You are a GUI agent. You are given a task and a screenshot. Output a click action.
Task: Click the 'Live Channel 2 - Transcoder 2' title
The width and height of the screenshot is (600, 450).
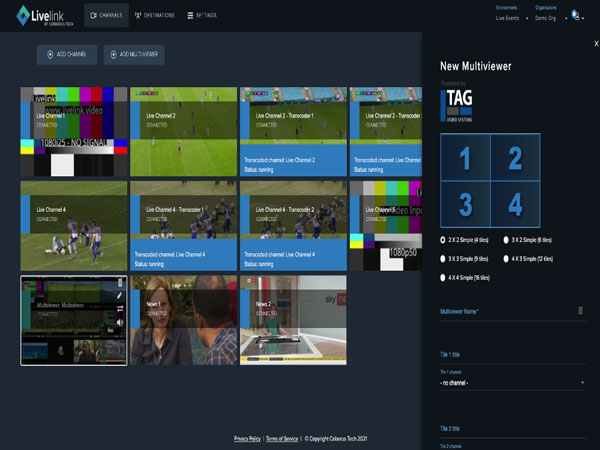393,116
